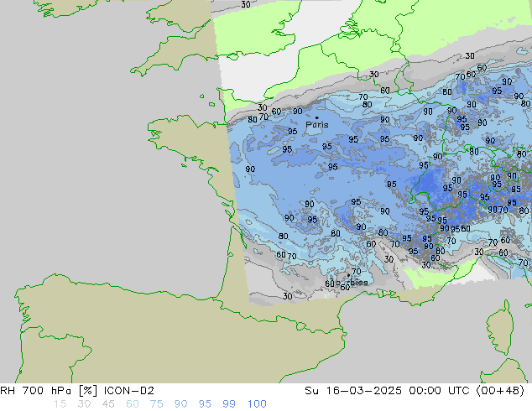This screenshot has width=532, height=411.
Task: Click the legend value 60
Action: point(133,404)
